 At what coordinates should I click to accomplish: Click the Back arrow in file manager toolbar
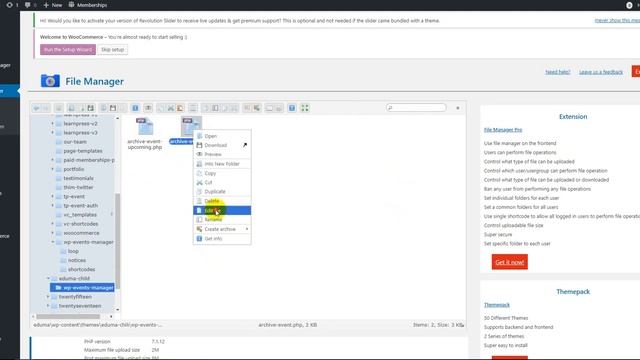(36, 108)
